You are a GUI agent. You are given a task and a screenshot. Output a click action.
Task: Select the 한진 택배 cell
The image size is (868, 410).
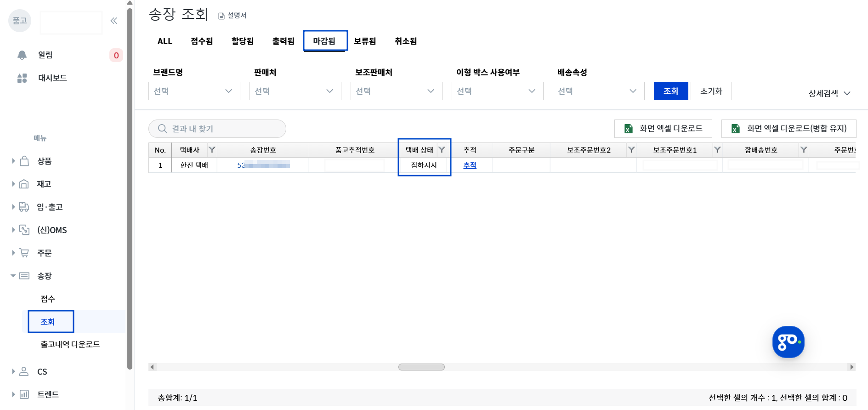coord(194,165)
